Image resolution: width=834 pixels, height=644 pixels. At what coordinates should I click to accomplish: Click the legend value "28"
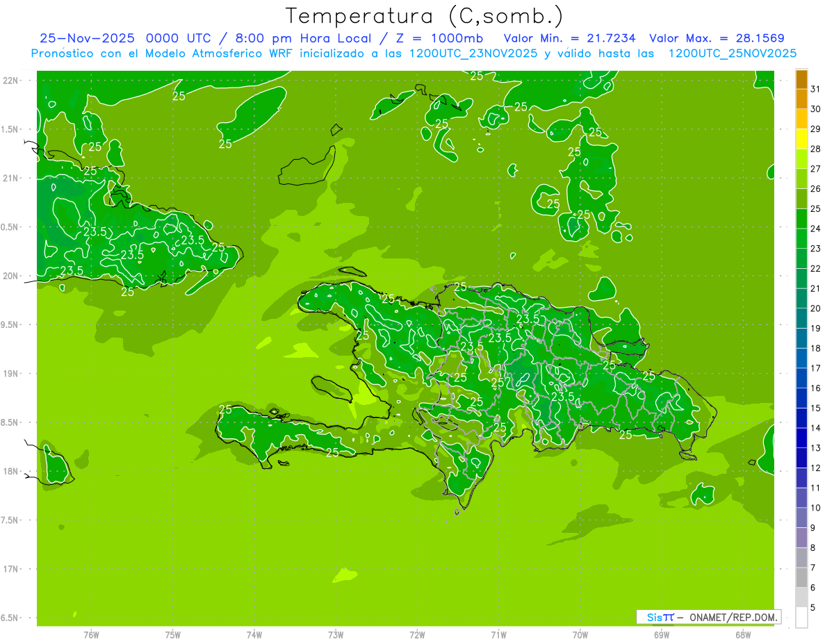(816, 149)
